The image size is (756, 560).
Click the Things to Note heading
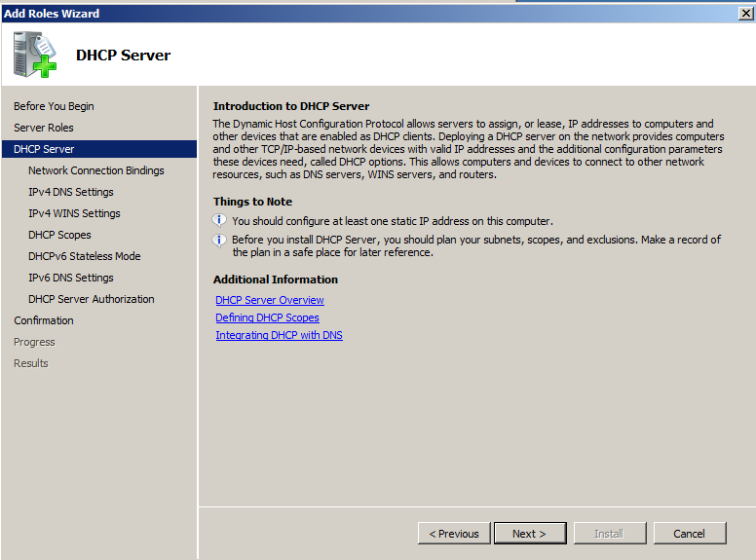[x=252, y=202]
